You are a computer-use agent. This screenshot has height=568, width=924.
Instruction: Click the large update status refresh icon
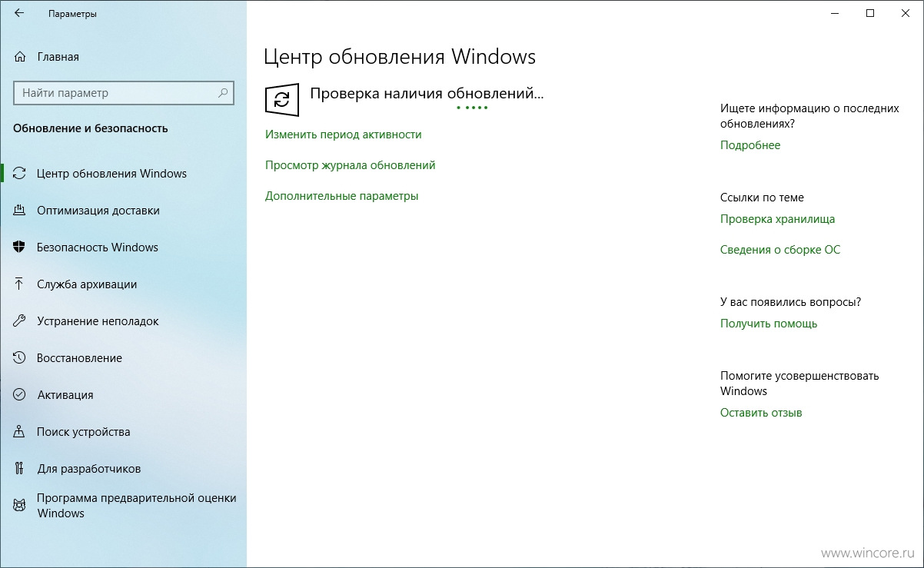click(x=282, y=100)
